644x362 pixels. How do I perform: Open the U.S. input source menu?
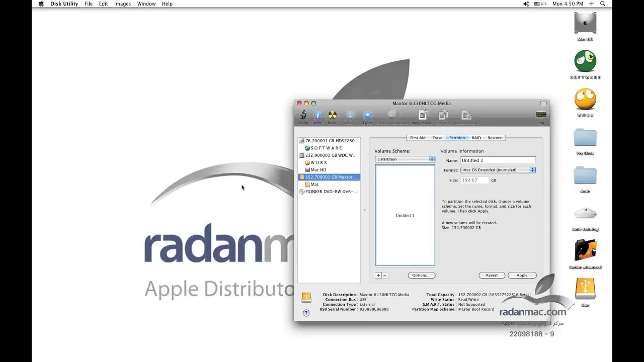point(540,4)
